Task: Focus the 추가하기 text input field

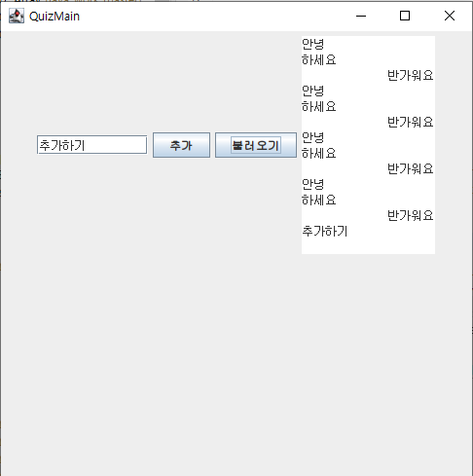Action: (92, 145)
